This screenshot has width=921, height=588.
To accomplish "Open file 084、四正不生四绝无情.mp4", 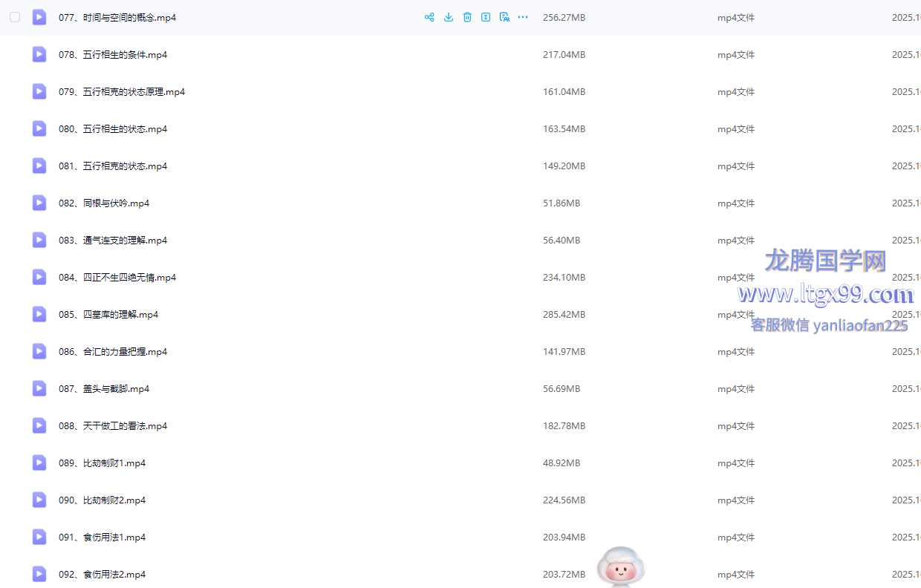I will [117, 278].
